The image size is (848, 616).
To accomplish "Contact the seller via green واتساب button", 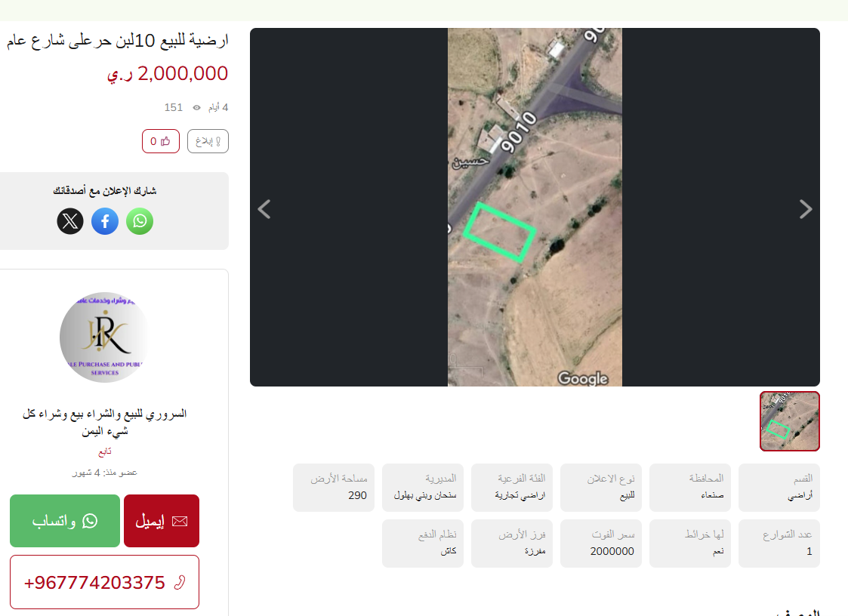I will point(65,521).
